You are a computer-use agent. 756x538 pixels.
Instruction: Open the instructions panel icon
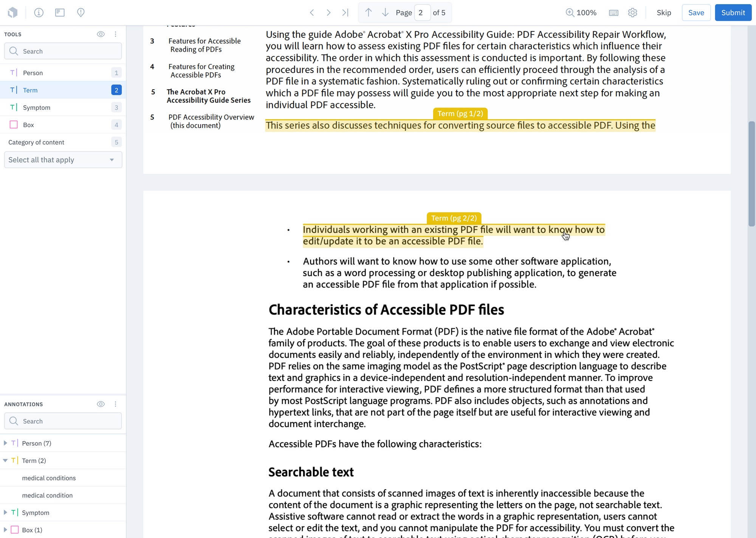[60, 12]
